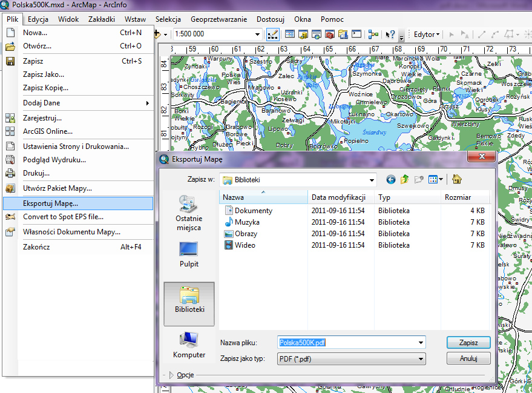Sort by the Rozmiar column header

[x=465, y=197]
